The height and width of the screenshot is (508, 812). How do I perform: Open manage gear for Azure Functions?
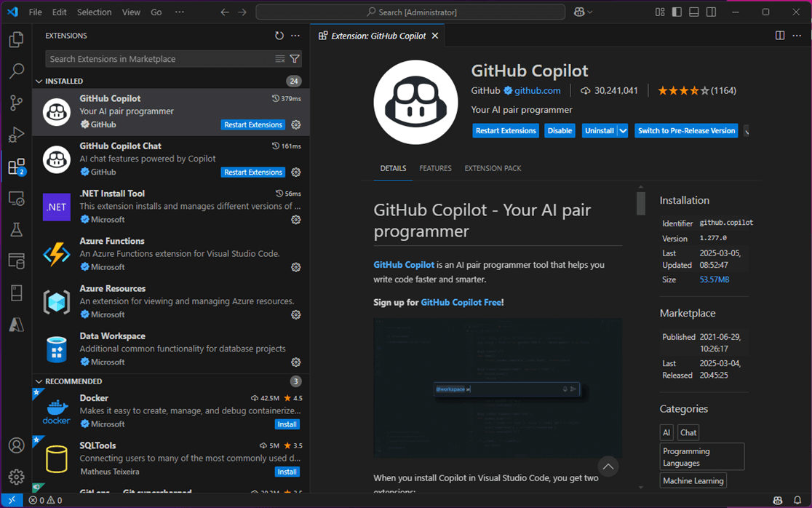click(x=295, y=267)
